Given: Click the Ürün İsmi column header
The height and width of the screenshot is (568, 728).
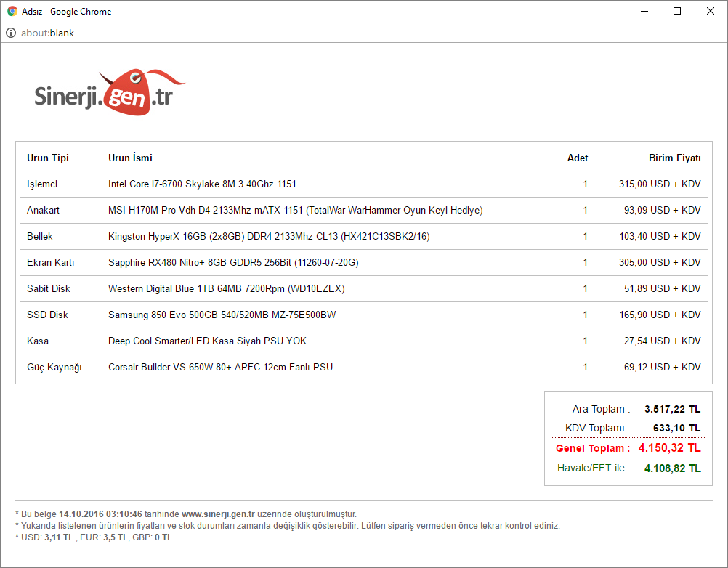Looking at the screenshot, I should point(131,158).
